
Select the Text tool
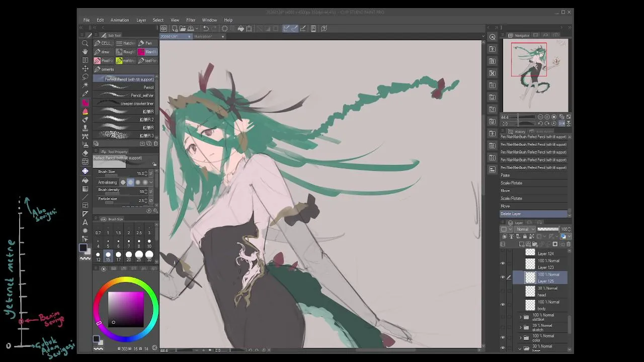click(x=85, y=222)
